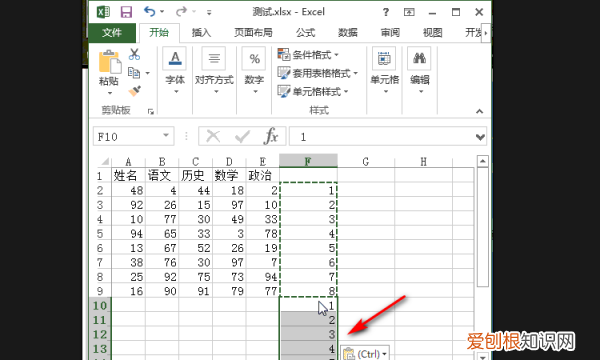
Task: Expand the 粘贴 paste options arrow
Action: pyautogui.click(x=110, y=93)
